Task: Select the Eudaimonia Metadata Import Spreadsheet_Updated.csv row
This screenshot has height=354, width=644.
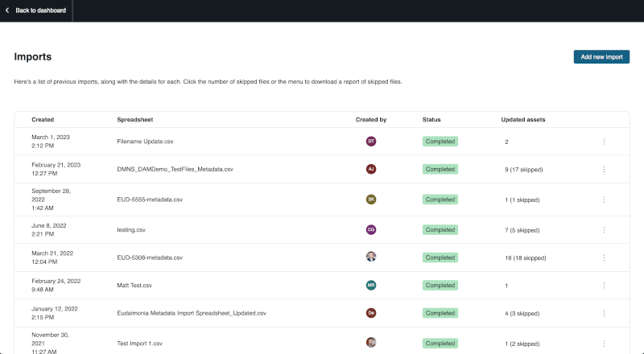Action: coord(192,312)
